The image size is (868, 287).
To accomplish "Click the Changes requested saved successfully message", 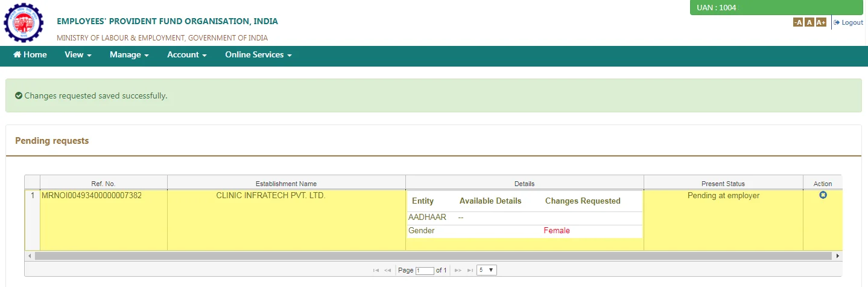I will coord(96,95).
